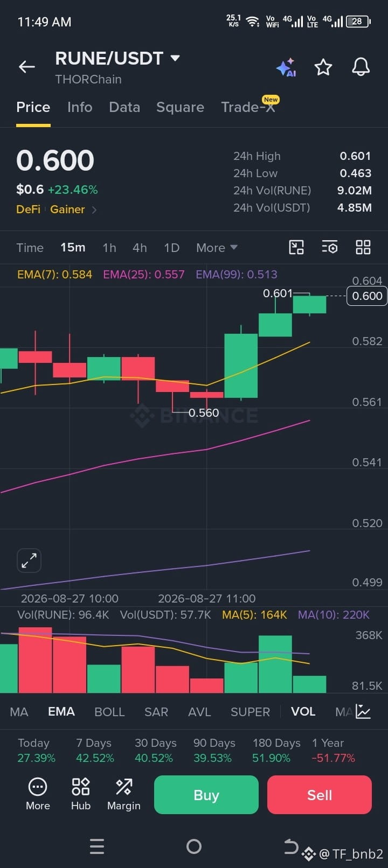Tap EMA(99): 0.513 legend
The image size is (388, 868).
click(237, 275)
